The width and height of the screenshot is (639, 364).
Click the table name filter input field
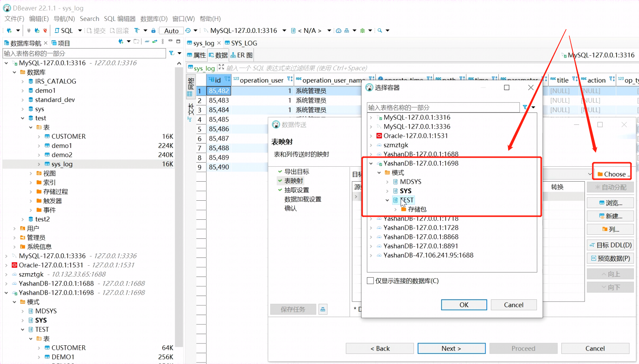[84, 53]
